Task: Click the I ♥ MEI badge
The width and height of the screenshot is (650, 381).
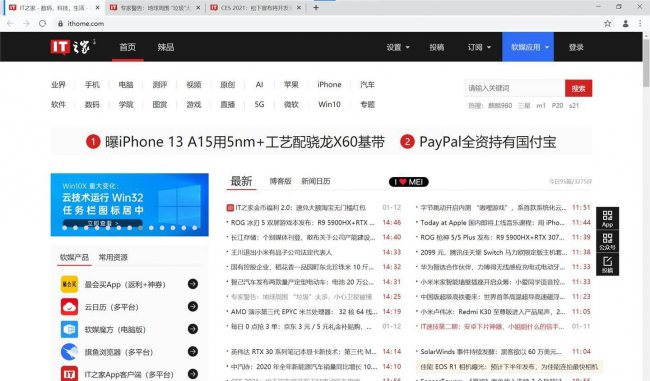Action: coord(408,182)
